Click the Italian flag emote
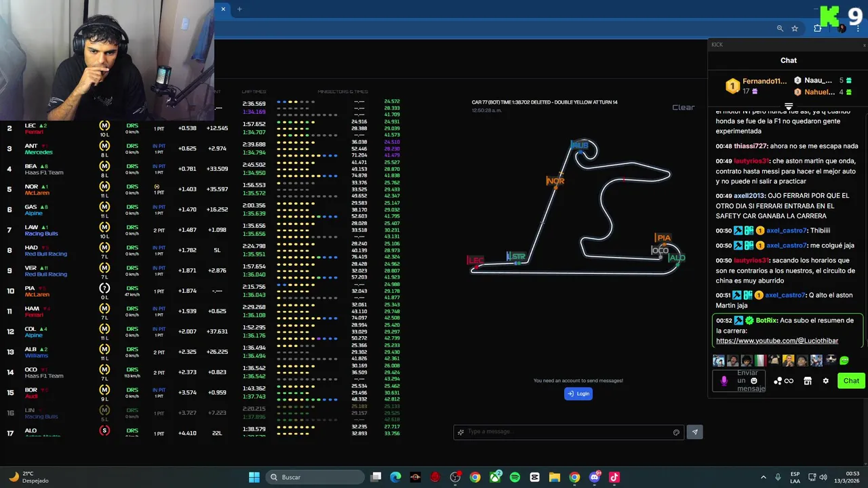 point(760,361)
